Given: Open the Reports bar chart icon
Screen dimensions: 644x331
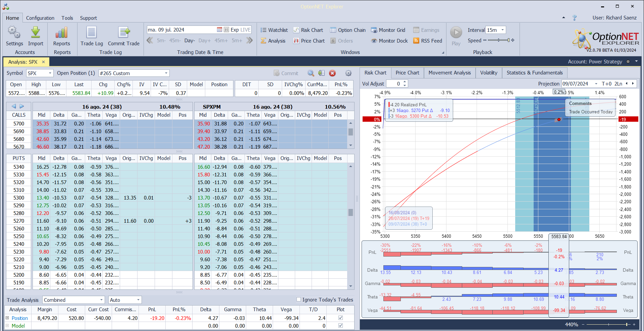Looking at the screenshot, I should click(x=62, y=36).
